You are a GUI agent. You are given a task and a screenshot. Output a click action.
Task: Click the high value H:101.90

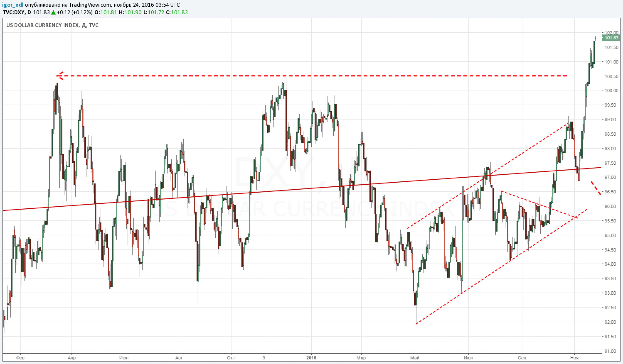pyautogui.click(x=130, y=12)
